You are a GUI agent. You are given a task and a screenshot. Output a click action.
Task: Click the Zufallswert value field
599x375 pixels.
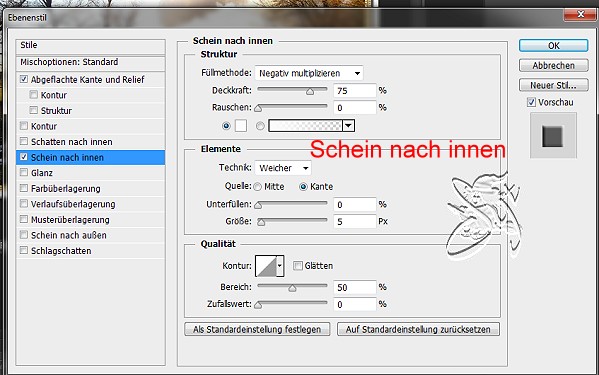[x=355, y=304]
